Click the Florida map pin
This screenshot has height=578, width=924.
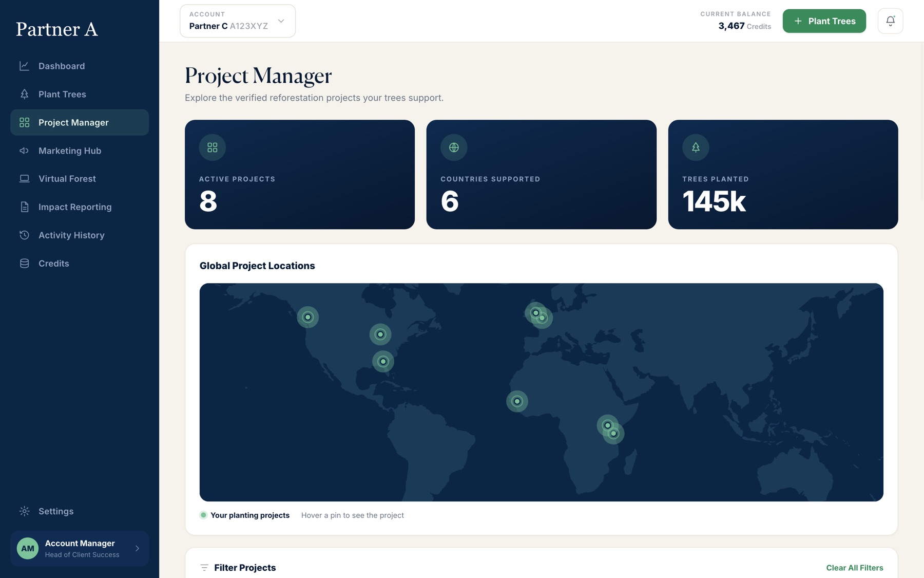(x=383, y=362)
